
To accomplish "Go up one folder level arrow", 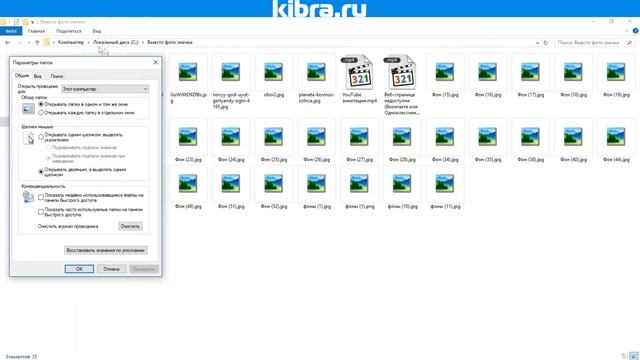I will (x=37, y=42).
